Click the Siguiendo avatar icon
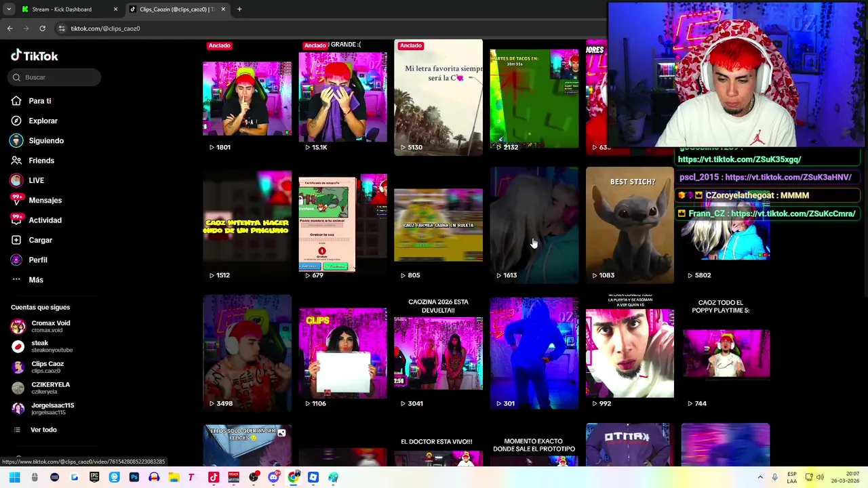 16,140
